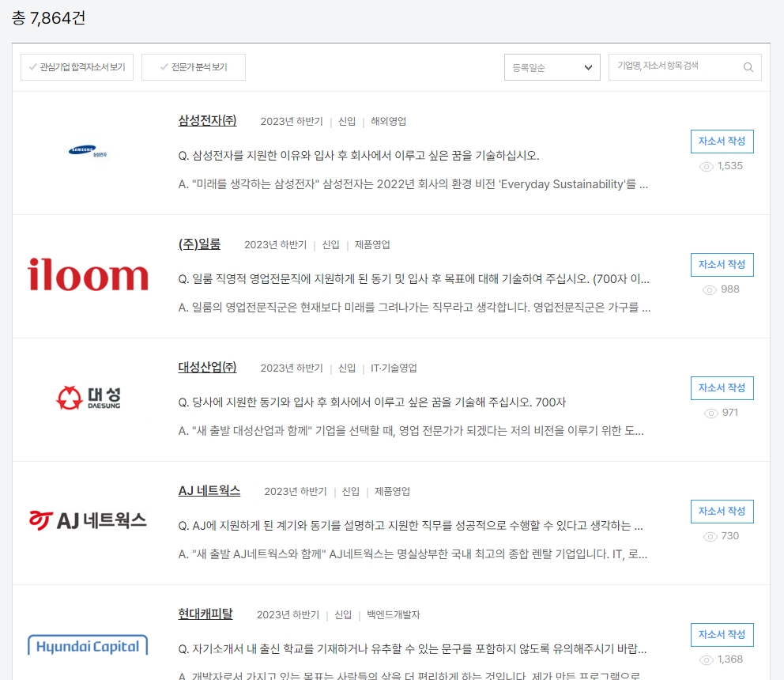The image size is (784, 680).
Task: Click the Samsung Electronics logo
Action: (88, 150)
